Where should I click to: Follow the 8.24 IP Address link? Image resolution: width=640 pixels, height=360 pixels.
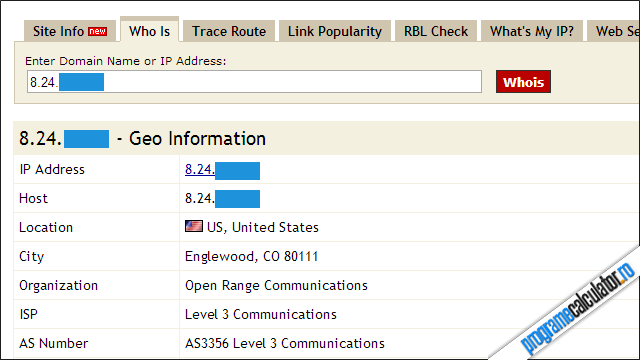tap(200, 169)
